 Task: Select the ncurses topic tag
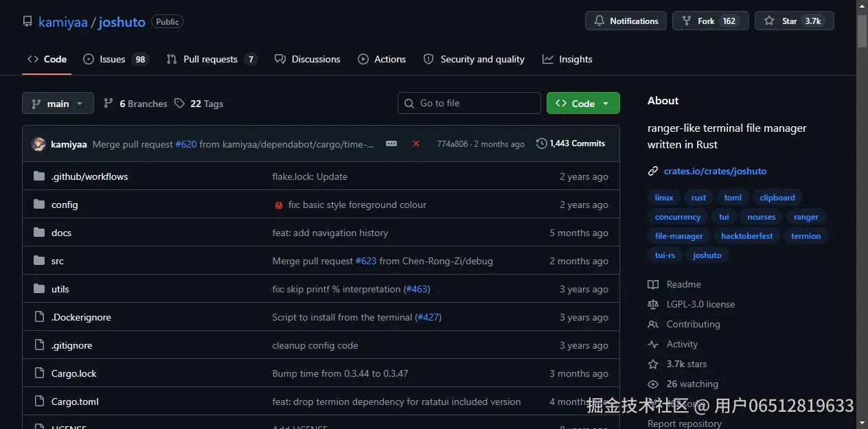[x=762, y=217]
